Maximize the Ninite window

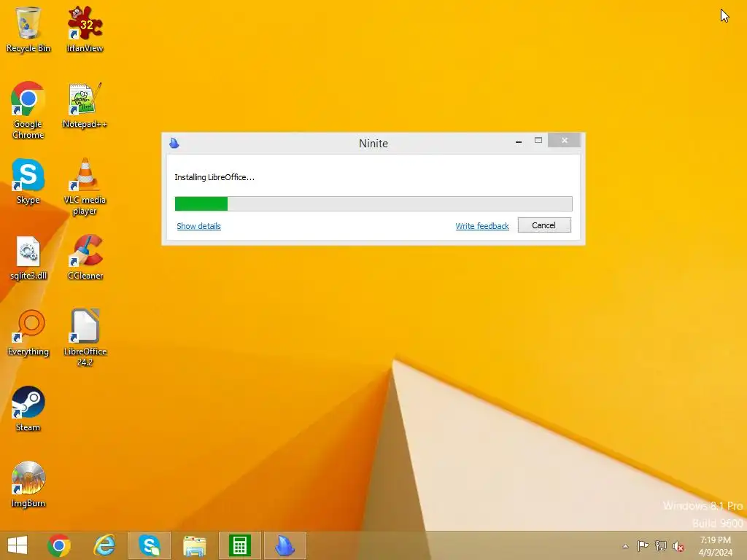(538, 141)
